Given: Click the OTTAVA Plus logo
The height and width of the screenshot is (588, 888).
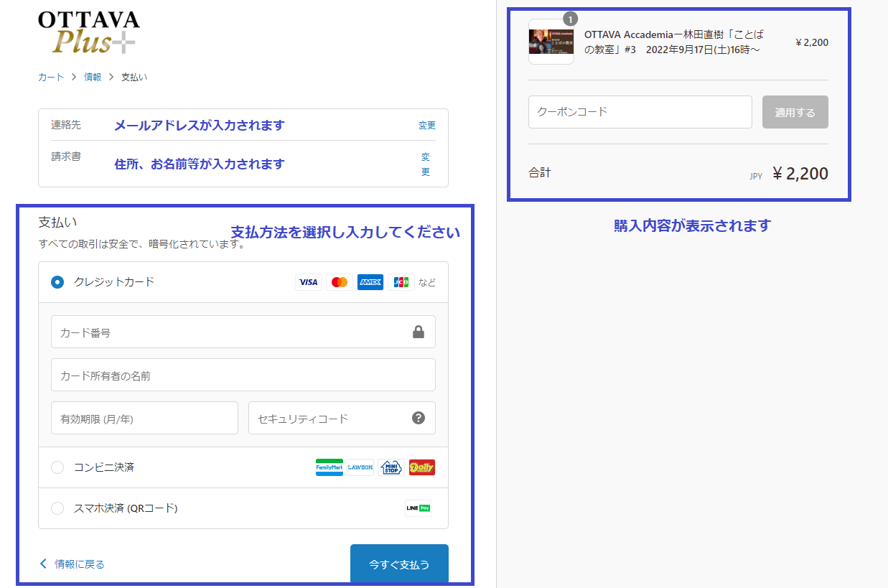Looking at the screenshot, I should coord(88,32).
